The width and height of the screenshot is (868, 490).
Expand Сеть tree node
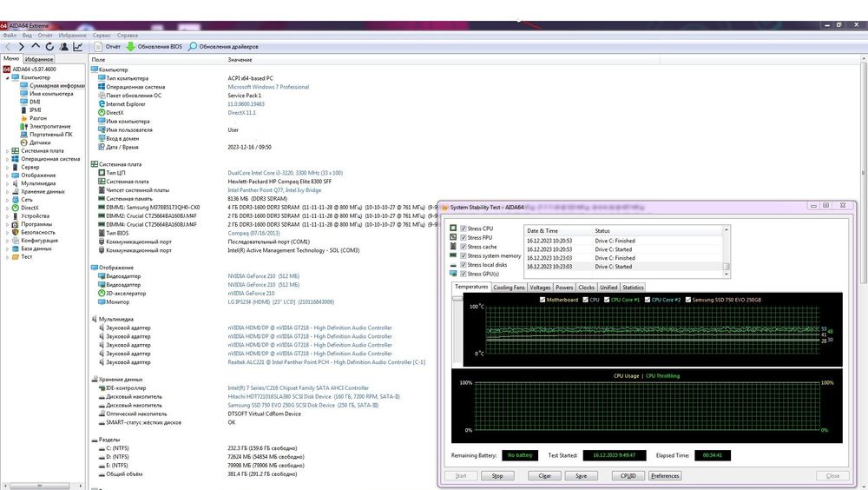(7, 200)
